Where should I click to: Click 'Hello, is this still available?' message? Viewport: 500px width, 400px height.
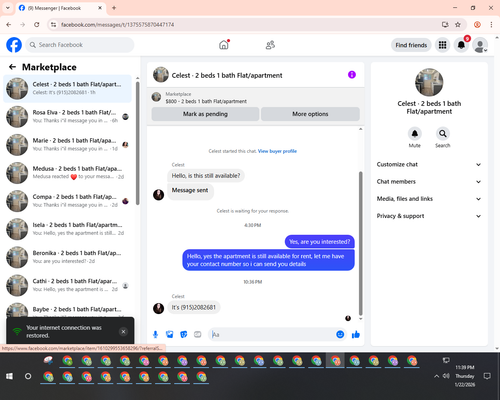(x=206, y=176)
